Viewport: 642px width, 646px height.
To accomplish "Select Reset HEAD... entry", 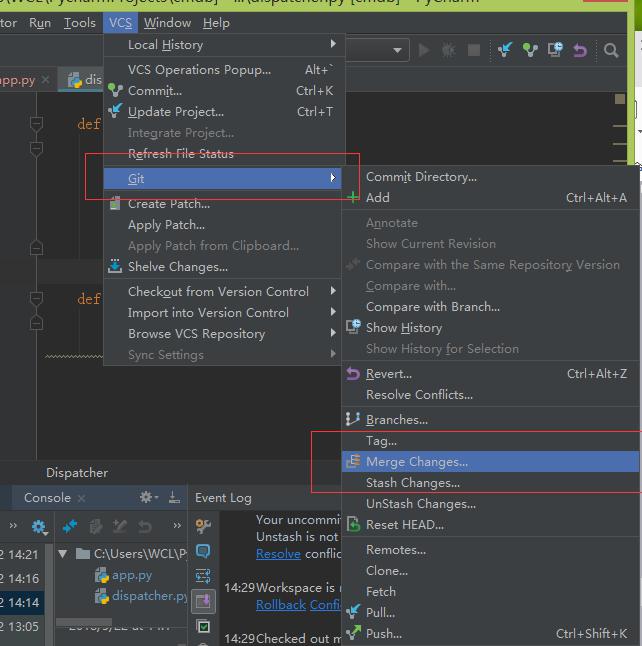I will coord(490,524).
